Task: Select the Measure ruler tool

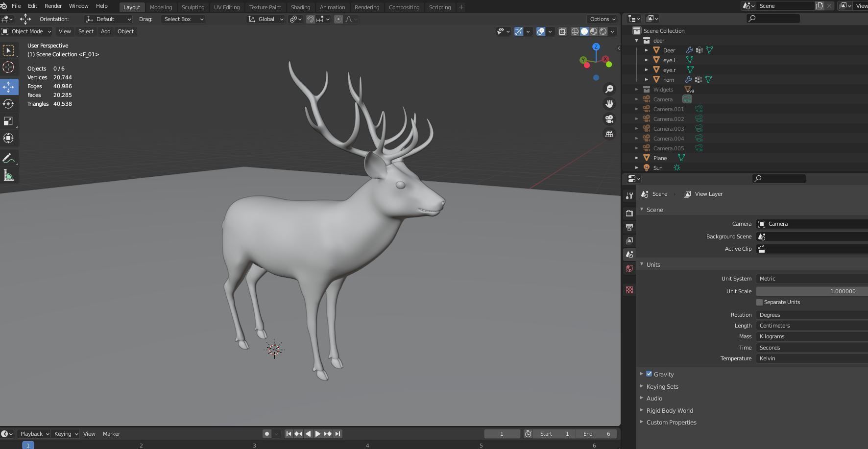Action: [x=8, y=175]
